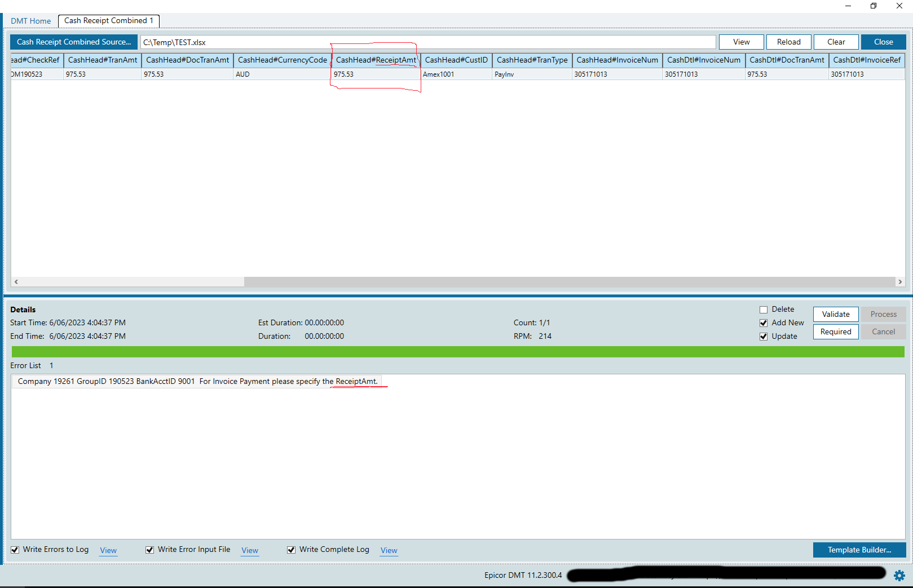Click the Validate button
The width and height of the screenshot is (913, 588).
pyautogui.click(x=836, y=314)
